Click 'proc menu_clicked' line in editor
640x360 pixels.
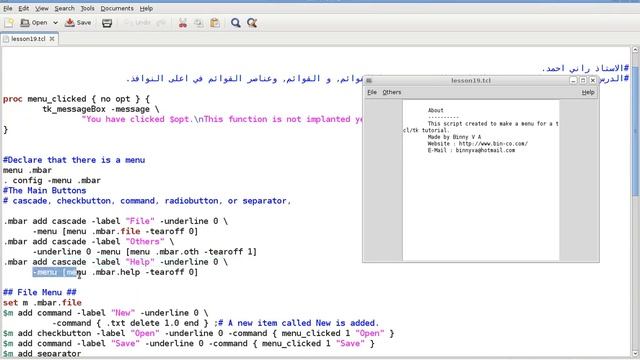tap(76, 99)
